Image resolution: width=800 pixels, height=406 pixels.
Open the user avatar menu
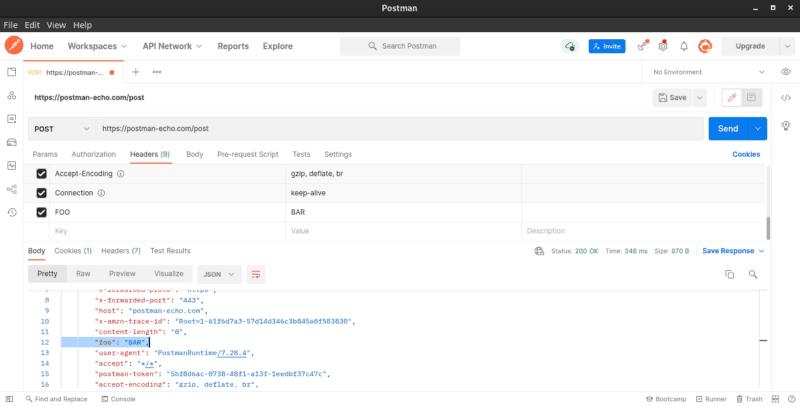pyautogui.click(x=705, y=46)
